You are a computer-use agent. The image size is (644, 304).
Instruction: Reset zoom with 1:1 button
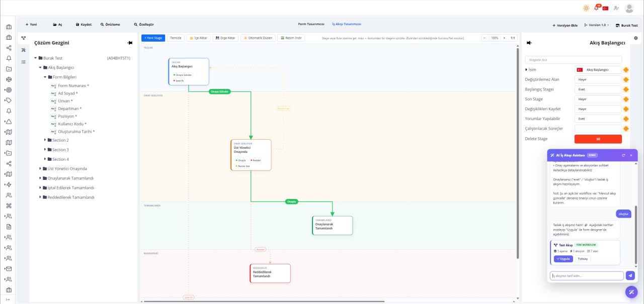click(x=513, y=38)
